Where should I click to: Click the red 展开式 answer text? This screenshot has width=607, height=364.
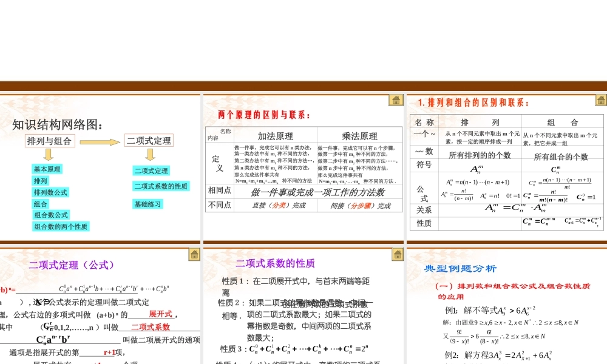161,314
